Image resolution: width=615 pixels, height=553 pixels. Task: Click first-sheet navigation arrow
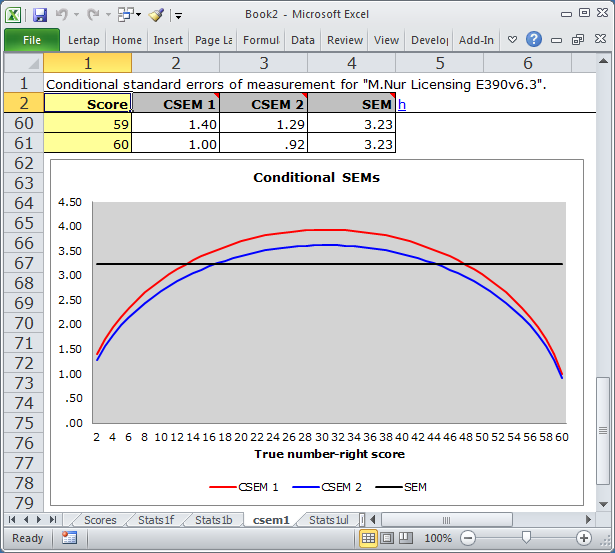(12, 520)
